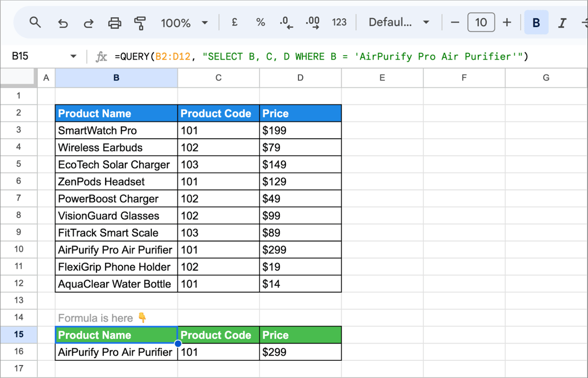
Task: Select column A header
Action: tap(46, 78)
